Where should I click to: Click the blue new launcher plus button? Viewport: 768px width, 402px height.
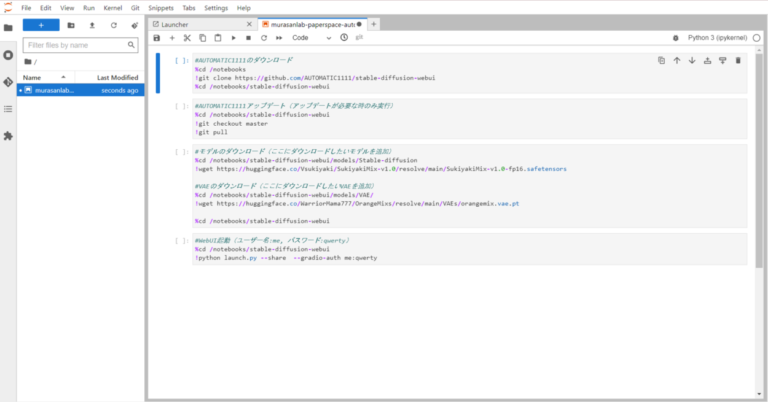click(x=41, y=24)
